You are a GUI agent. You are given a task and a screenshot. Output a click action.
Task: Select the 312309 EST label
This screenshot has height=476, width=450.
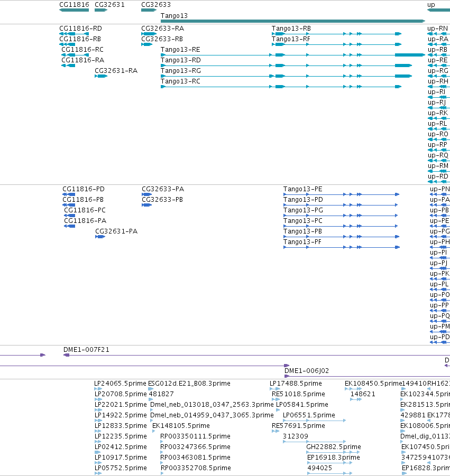[296, 436]
